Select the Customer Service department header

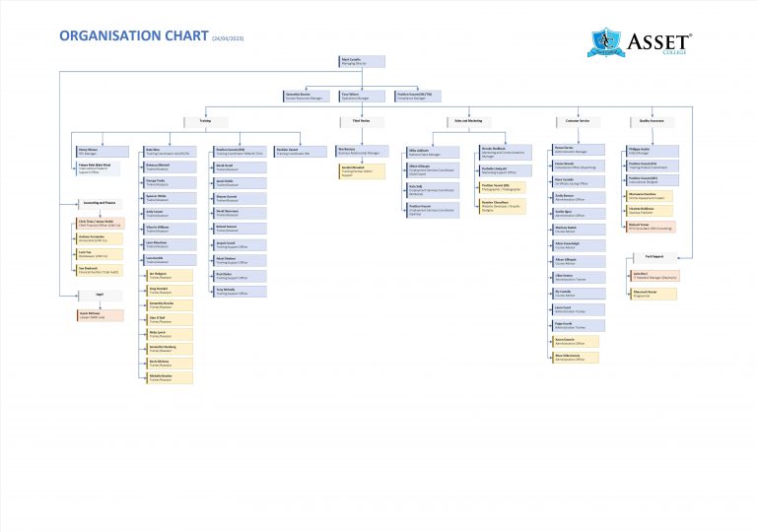[578, 121]
